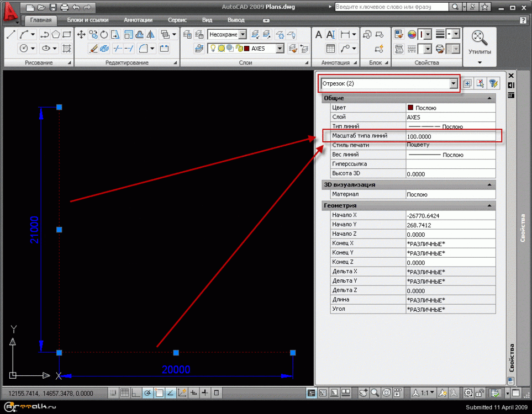The width and height of the screenshot is (532, 414).
Task: Toggle Lineweight display in status bar
Action: (205, 393)
